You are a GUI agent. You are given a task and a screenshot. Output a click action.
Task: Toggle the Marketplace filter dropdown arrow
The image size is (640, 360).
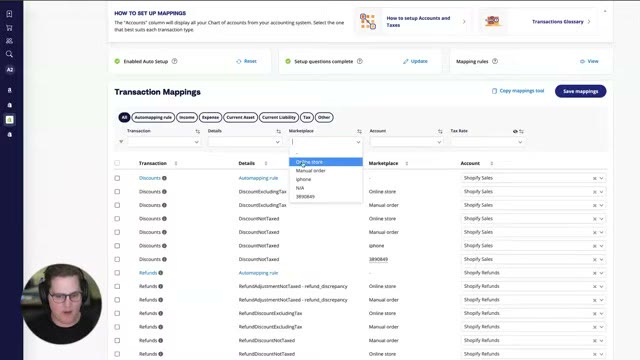click(x=358, y=142)
